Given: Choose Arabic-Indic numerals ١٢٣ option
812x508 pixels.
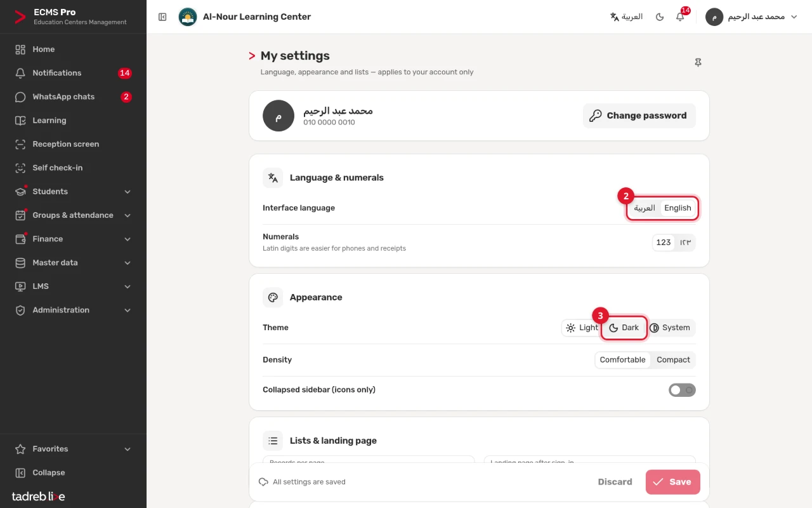Looking at the screenshot, I should pyautogui.click(x=685, y=243).
